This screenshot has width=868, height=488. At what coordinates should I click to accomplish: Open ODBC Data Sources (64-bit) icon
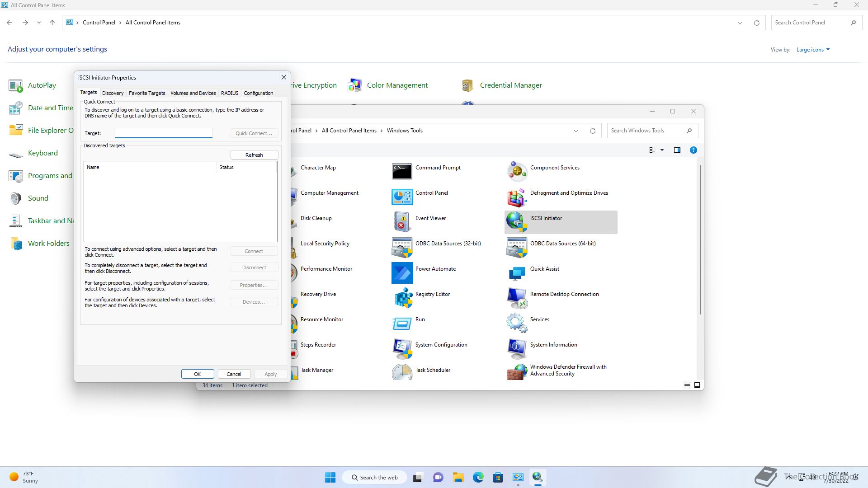pyautogui.click(x=517, y=248)
